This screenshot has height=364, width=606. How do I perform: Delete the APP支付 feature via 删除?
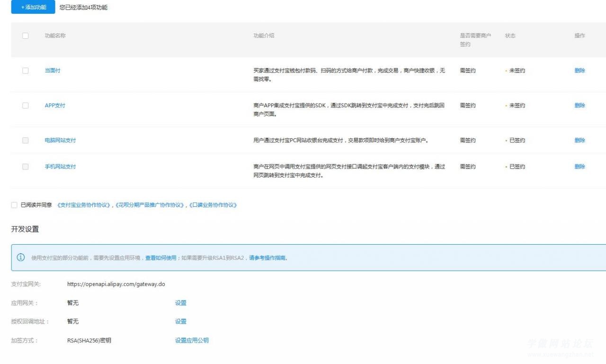579,105
